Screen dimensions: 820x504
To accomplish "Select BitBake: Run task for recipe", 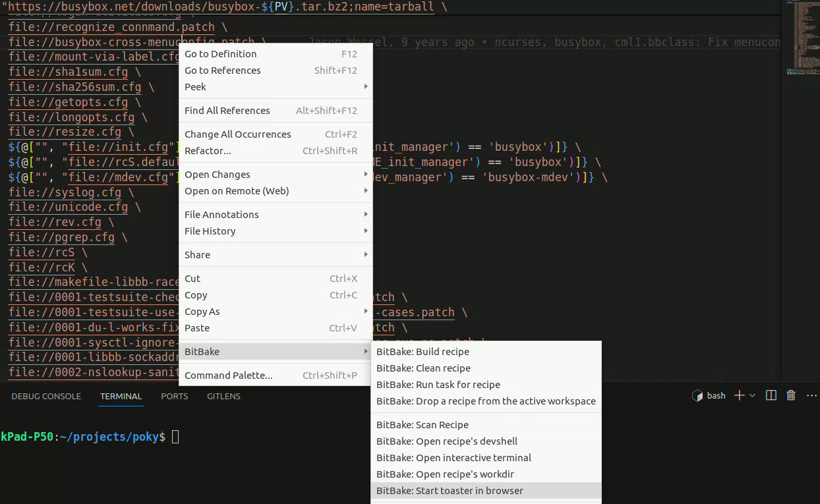I will 486,385.
